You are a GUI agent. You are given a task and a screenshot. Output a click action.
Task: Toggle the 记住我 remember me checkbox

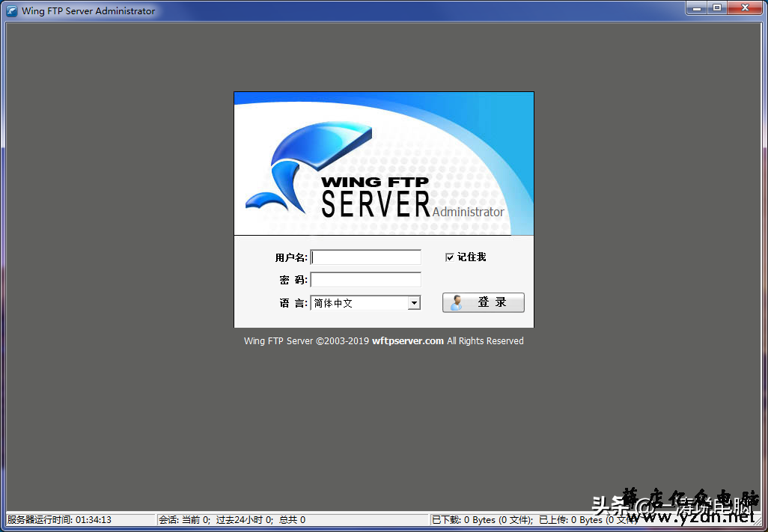(450, 257)
